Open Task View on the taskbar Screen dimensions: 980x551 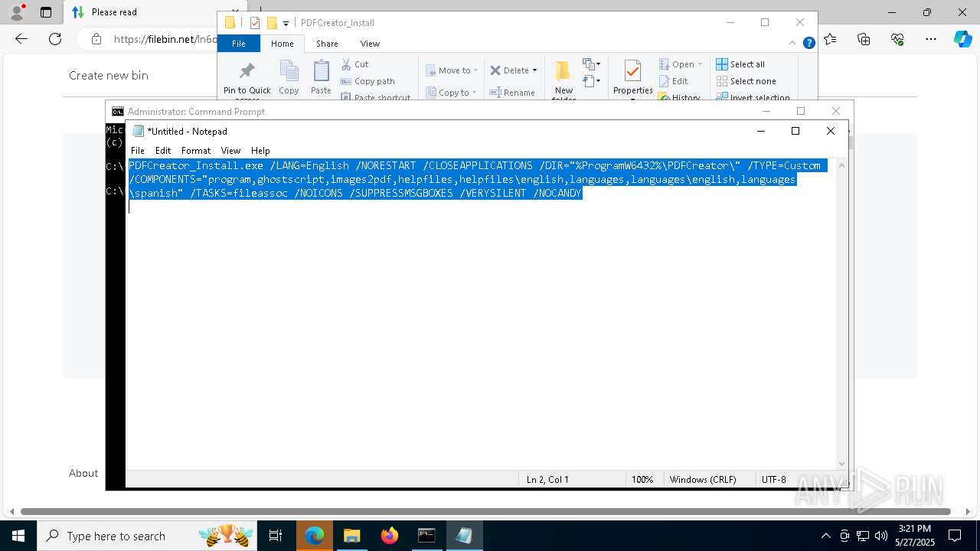coord(276,536)
